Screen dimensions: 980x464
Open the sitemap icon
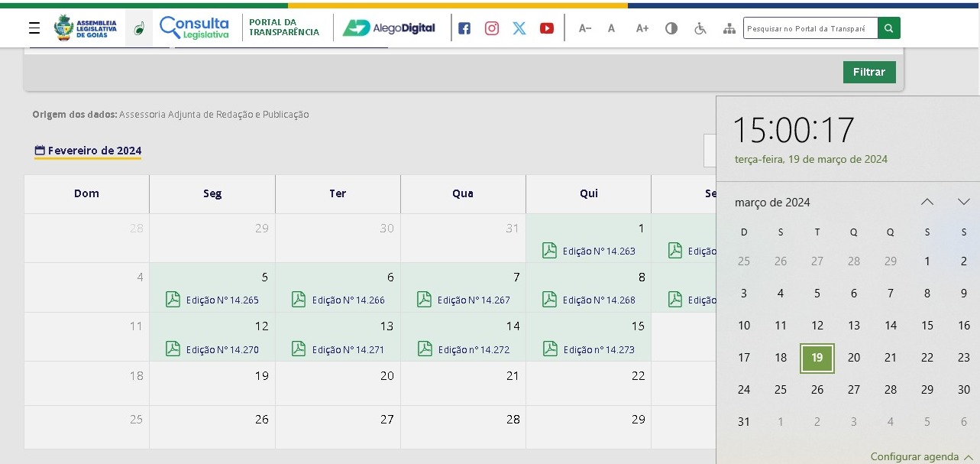pyautogui.click(x=729, y=28)
